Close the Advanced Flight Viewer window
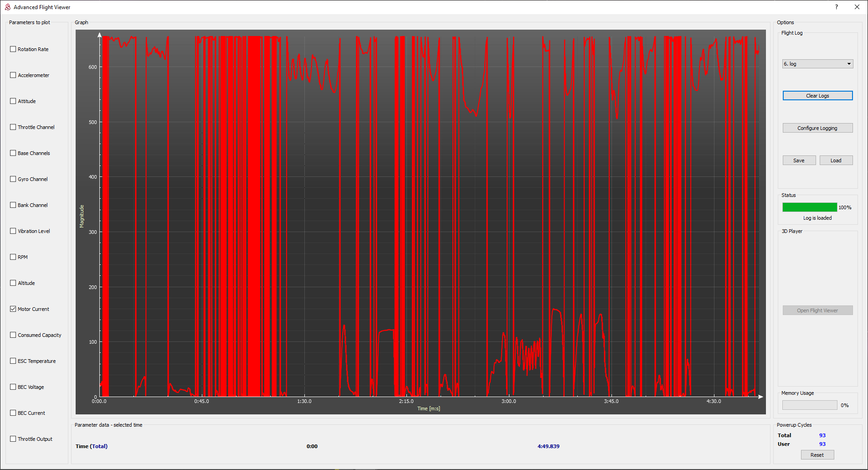 [x=857, y=7]
